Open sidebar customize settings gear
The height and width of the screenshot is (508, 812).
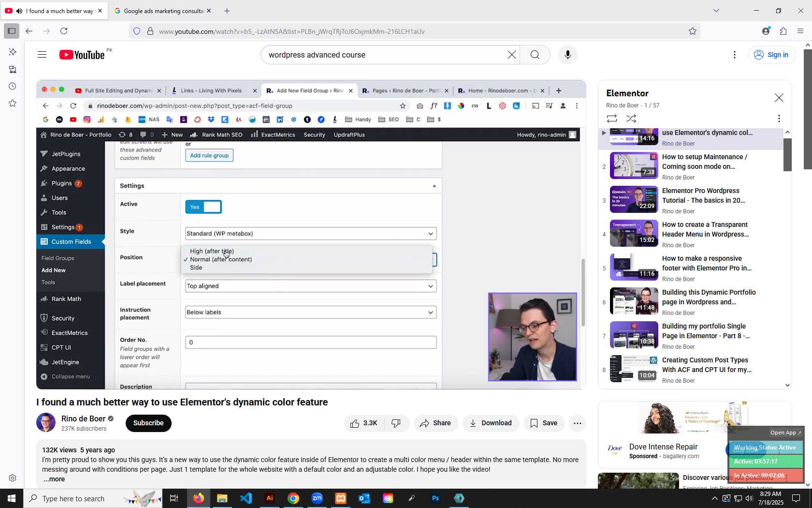pyautogui.click(x=13, y=478)
